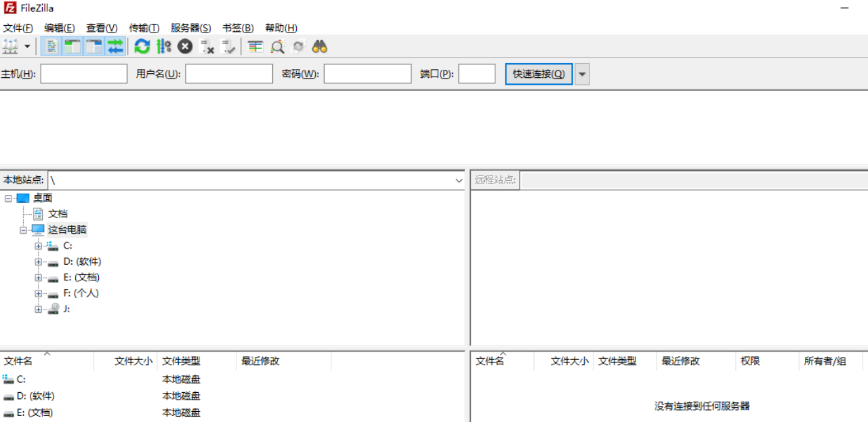Toggle the message log display
The height and width of the screenshot is (422, 868).
pyautogui.click(x=51, y=46)
